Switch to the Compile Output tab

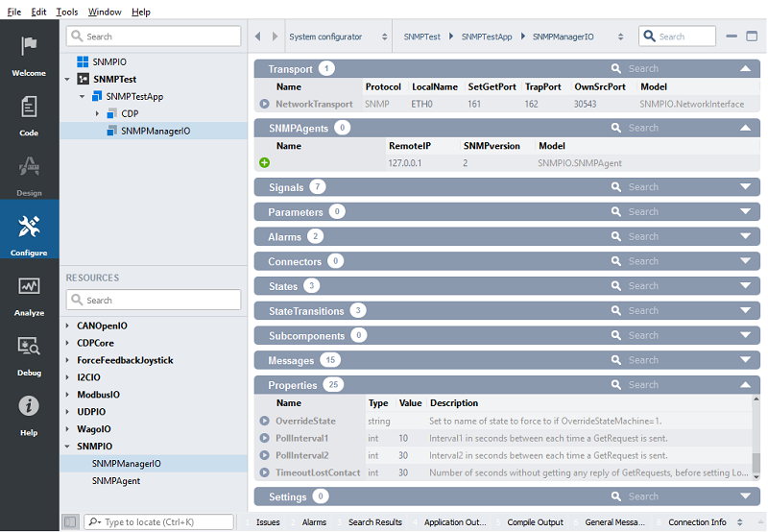[535, 521]
